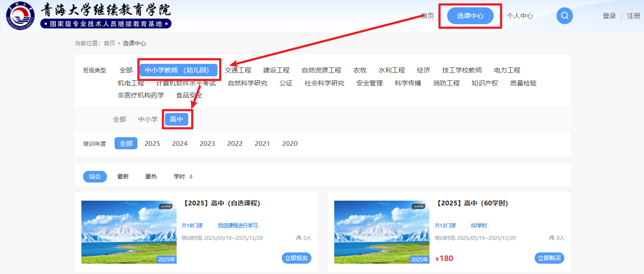This screenshot has width=644, height=274.
Task: Select the 中小学 sub-category filter
Action: [148, 120]
